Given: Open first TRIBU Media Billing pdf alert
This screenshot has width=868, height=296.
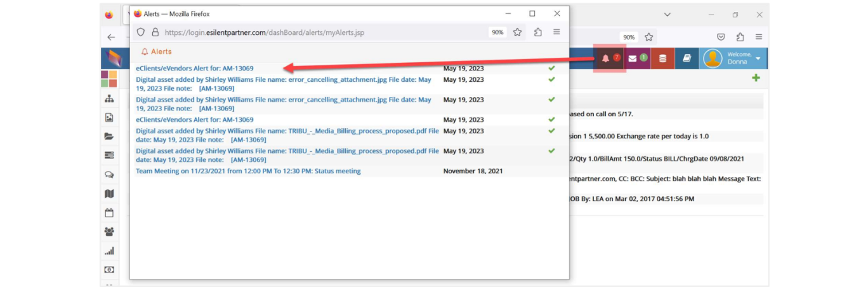Looking at the screenshot, I should 287,135.
